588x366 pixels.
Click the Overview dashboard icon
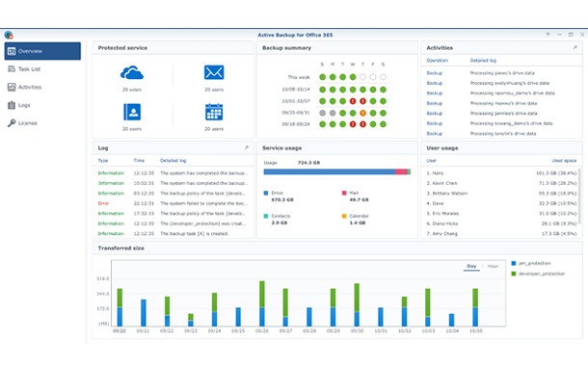pyautogui.click(x=12, y=51)
